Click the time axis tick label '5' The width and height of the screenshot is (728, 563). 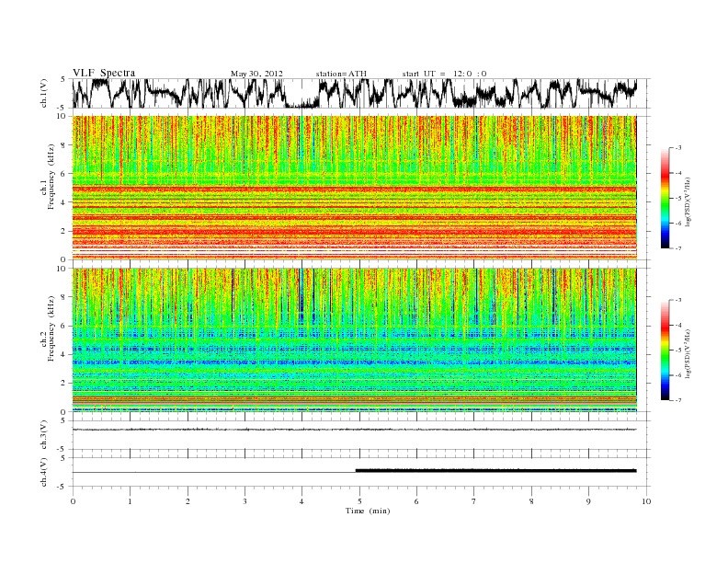click(x=359, y=501)
